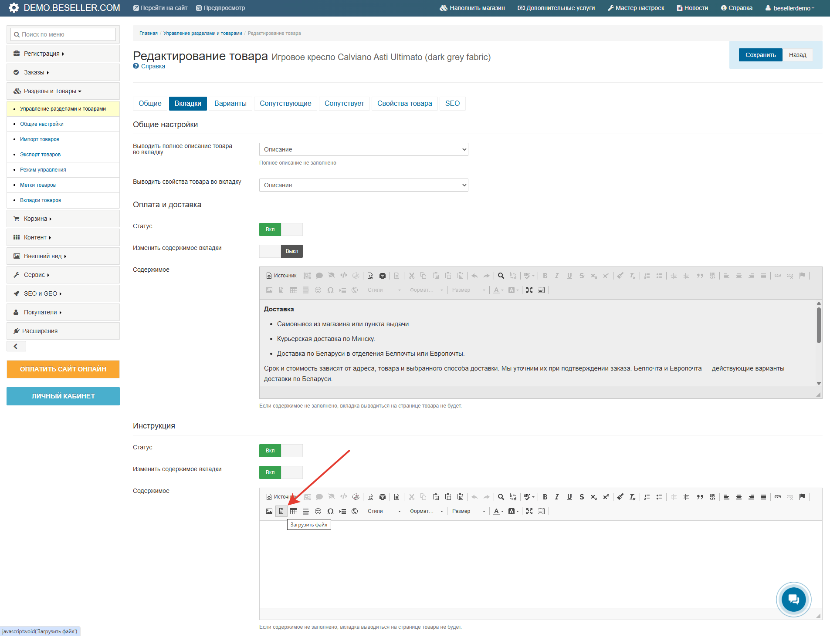
Task: Insert bulleted list in Инструкция editor
Action: pos(659,497)
